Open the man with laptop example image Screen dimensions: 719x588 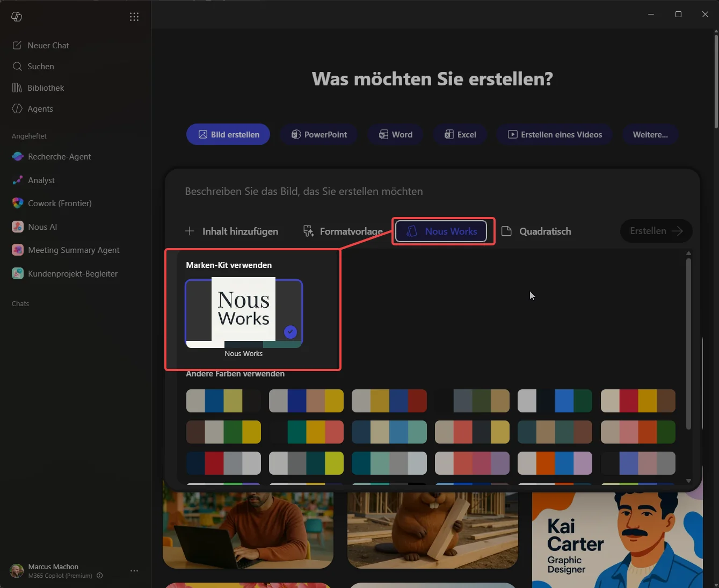point(248,529)
